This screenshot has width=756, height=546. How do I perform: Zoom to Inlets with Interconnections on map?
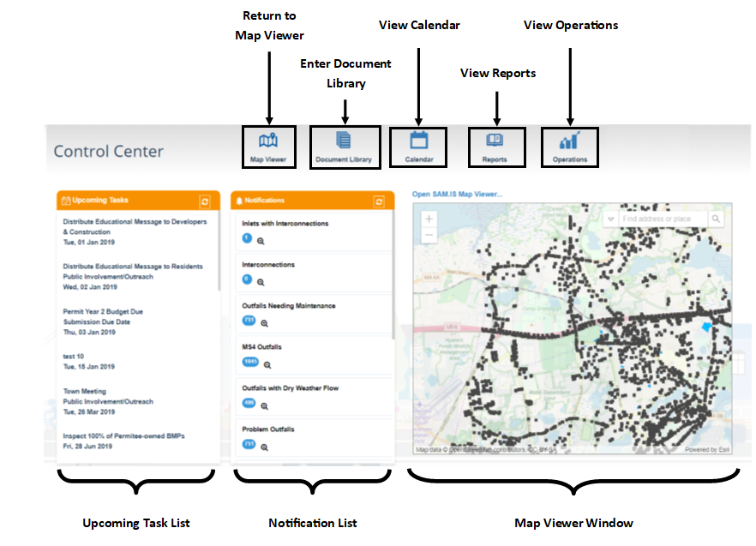pos(261,241)
